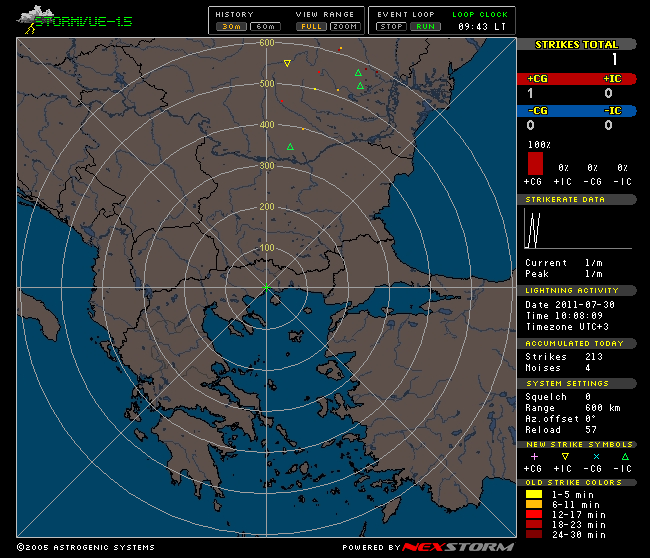Image resolution: width=650 pixels, height=558 pixels.
Task: Click the 600 range ring label
Action: pyautogui.click(x=267, y=43)
